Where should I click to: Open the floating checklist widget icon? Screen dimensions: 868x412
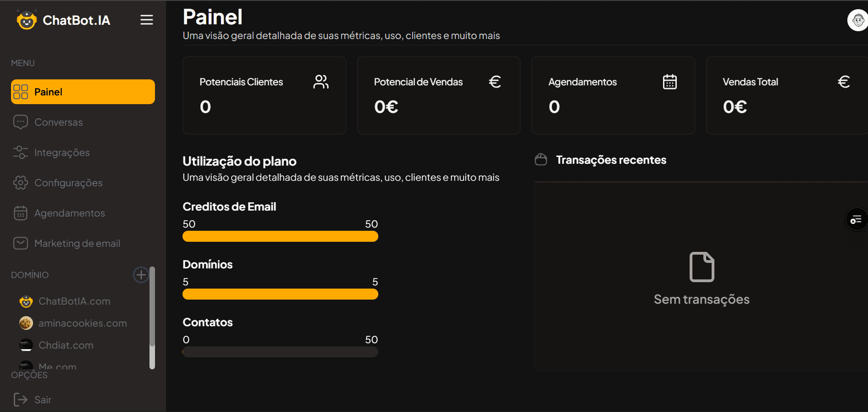coord(856,220)
